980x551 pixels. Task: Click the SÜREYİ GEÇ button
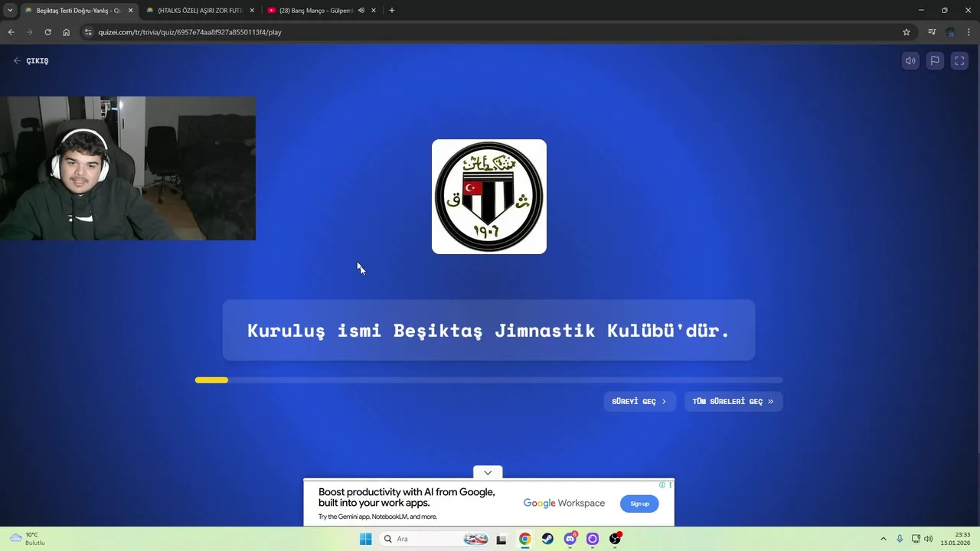click(x=639, y=401)
